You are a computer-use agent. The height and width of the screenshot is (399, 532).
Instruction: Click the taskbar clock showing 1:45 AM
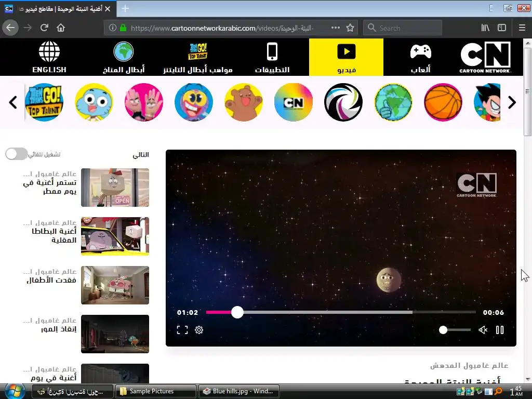(516, 391)
